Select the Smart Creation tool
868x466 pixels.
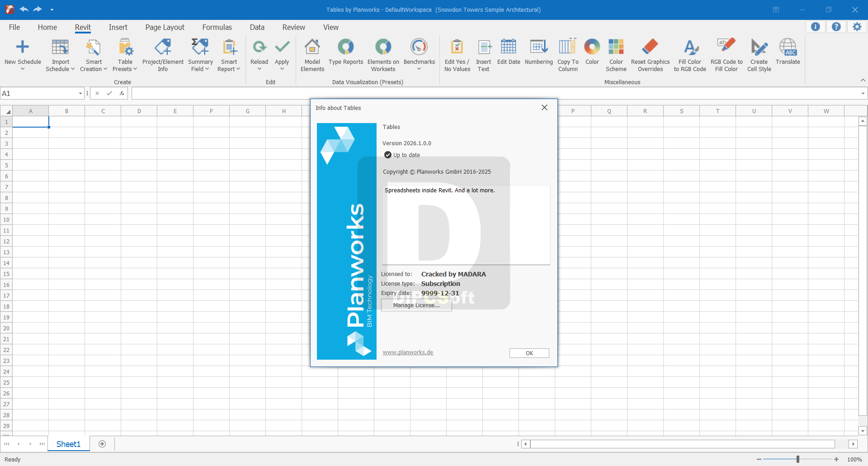pyautogui.click(x=94, y=55)
